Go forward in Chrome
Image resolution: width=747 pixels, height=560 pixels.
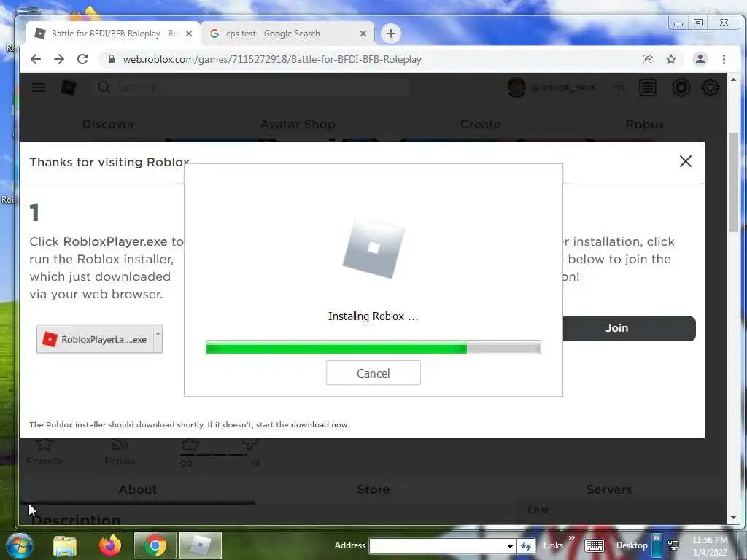tap(59, 59)
